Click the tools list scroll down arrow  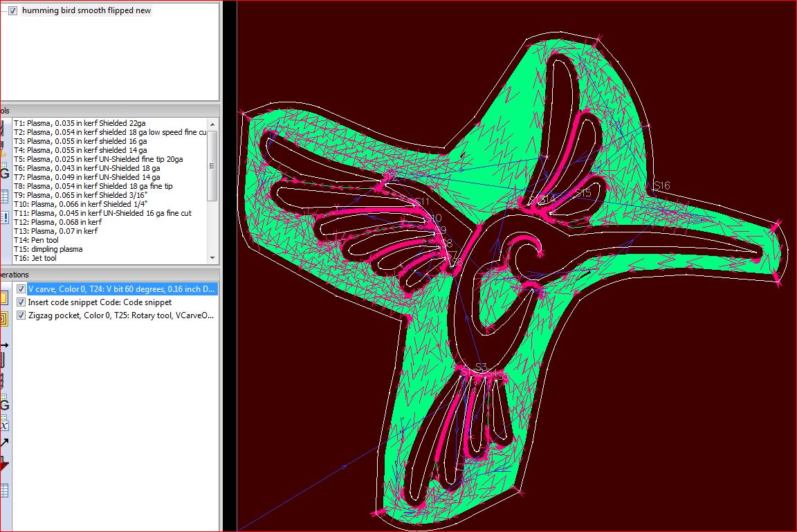point(213,258)
